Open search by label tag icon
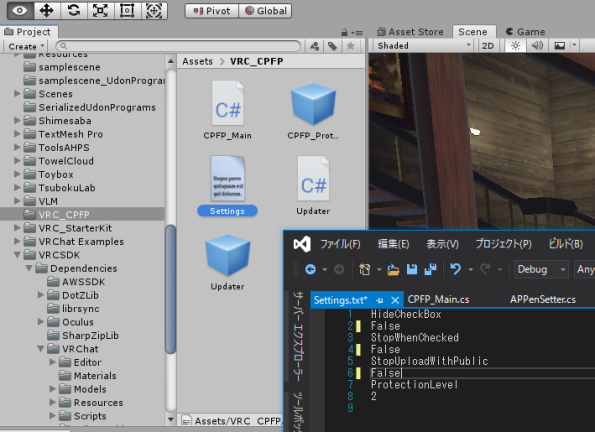595x432 pixels. (x=332, y=46)
